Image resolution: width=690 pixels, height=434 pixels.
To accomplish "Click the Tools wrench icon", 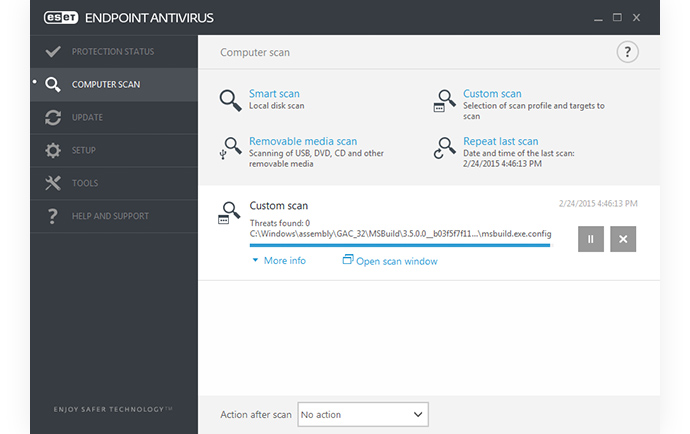I will coord(53,183).
